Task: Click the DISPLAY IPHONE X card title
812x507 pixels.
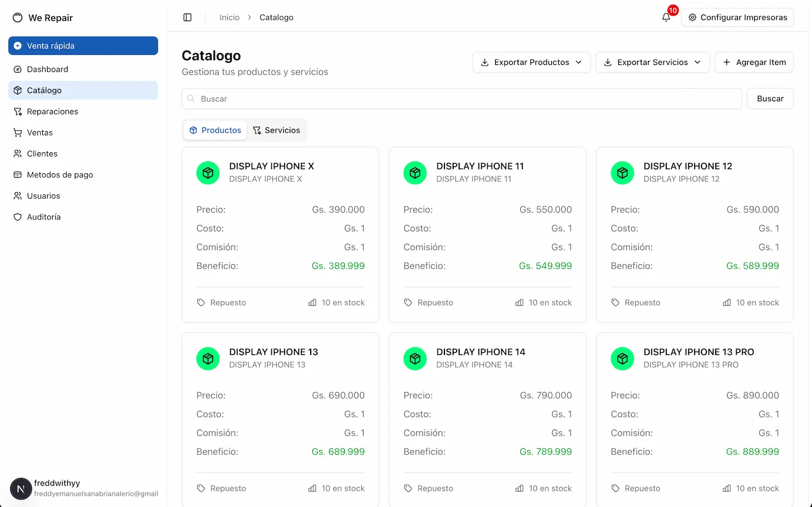Action: point(271,166)
